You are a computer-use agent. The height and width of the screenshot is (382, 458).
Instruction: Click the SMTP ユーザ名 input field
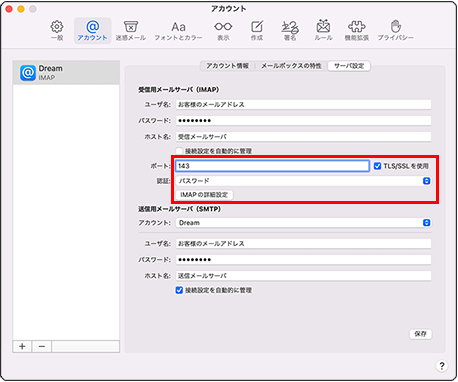pyautogui.click(x=303, y=244)
